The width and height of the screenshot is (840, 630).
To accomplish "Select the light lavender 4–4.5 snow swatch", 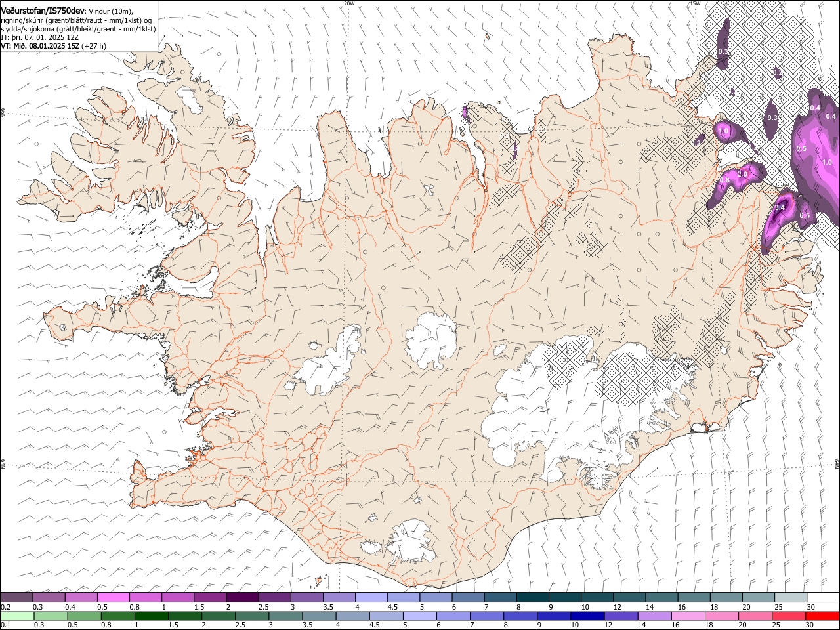I will pos(371,598).
